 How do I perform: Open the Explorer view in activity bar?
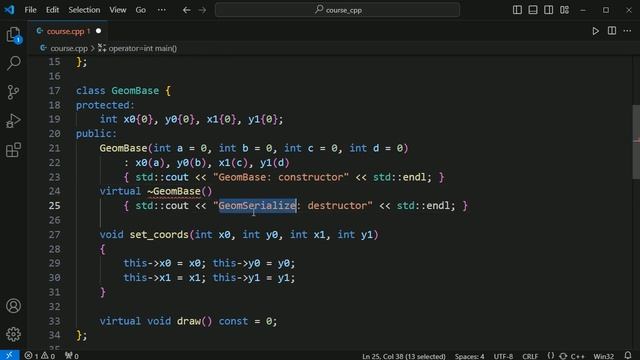click(x=13, y=34)
